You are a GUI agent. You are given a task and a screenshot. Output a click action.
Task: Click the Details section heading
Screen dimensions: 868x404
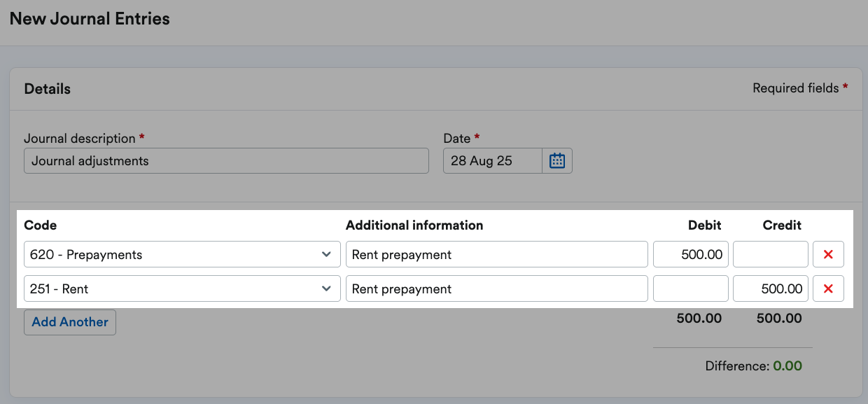click(48, 90)
